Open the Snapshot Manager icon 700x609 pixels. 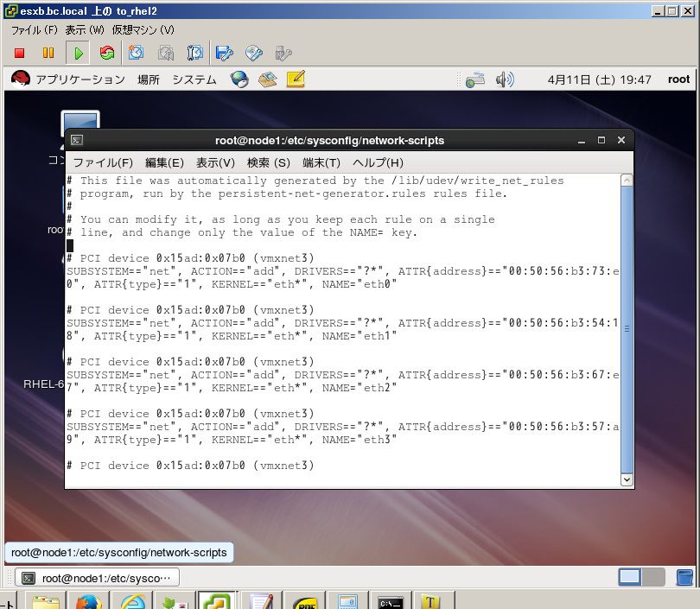tap(194, 53)
